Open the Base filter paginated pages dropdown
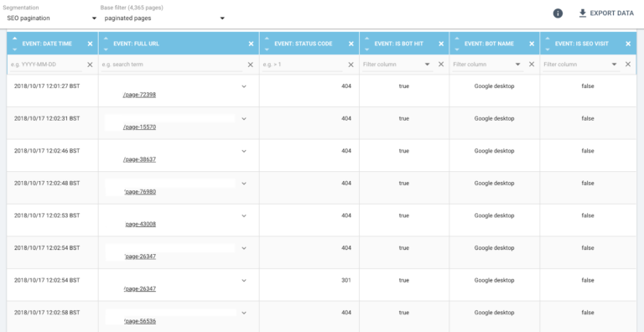The image size is (644, 332). [164, 18]
